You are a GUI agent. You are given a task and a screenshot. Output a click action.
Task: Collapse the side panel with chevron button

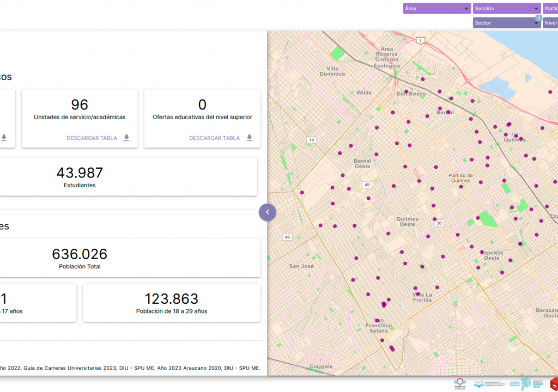[268, 212]
